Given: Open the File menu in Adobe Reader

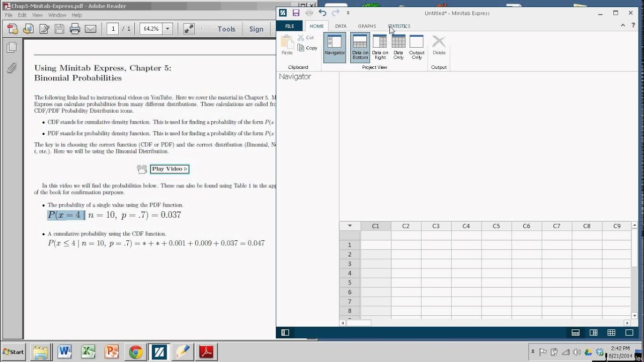Looking at the screenshot, I should (9, 15).
